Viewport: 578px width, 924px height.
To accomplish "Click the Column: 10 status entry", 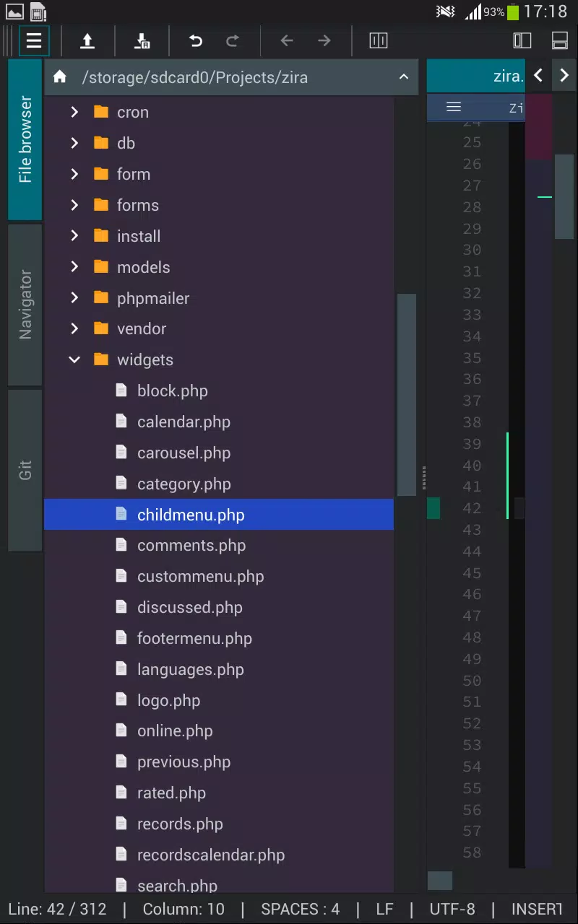I will click(x=184, y=909).
